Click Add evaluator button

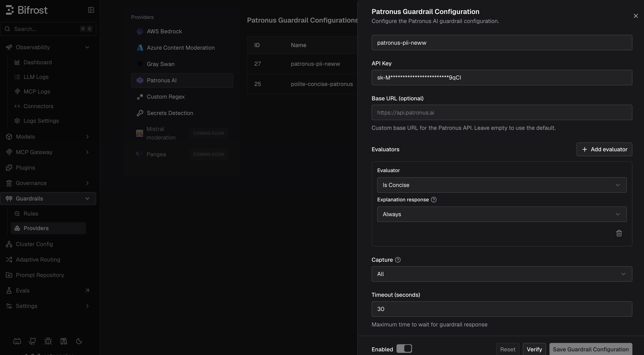point(604,149)
